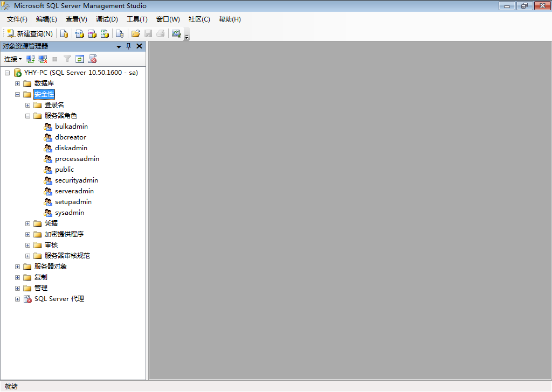Click the open file folder icon
The image size is (552, 392).
pos(135,33)
